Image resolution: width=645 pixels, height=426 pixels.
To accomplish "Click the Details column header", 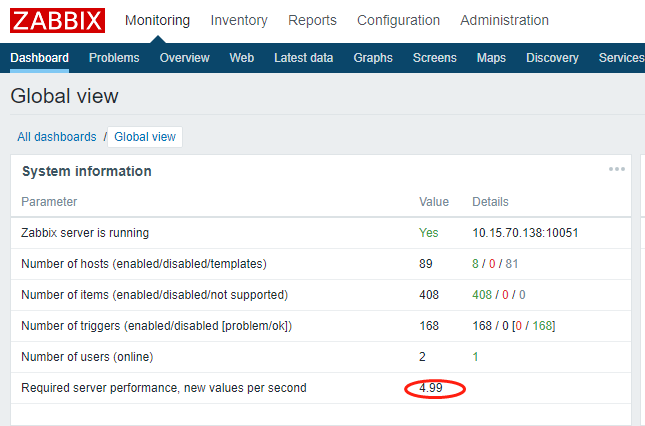I will click(x=490, y=202).
